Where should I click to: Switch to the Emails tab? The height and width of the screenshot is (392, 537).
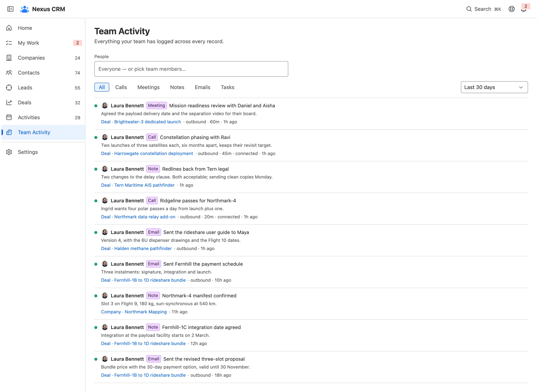pos(203,87)
